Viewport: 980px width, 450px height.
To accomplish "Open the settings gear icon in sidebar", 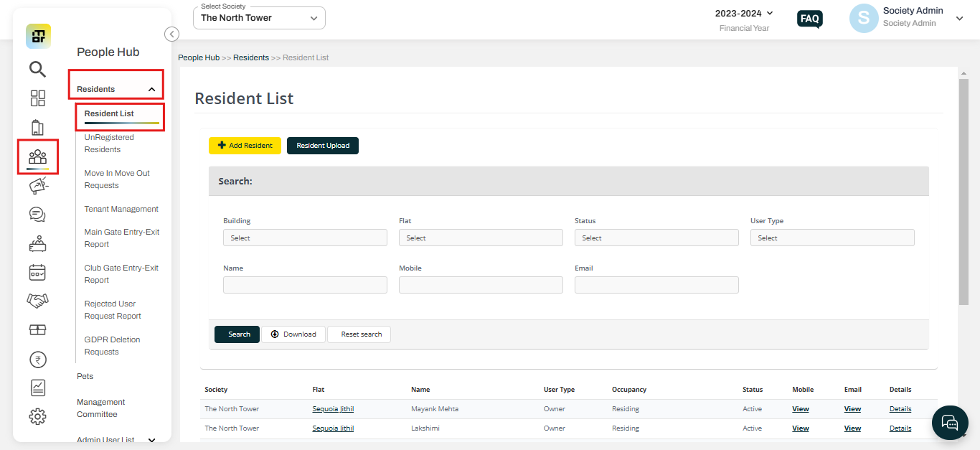I will click(x=37, y=416).
